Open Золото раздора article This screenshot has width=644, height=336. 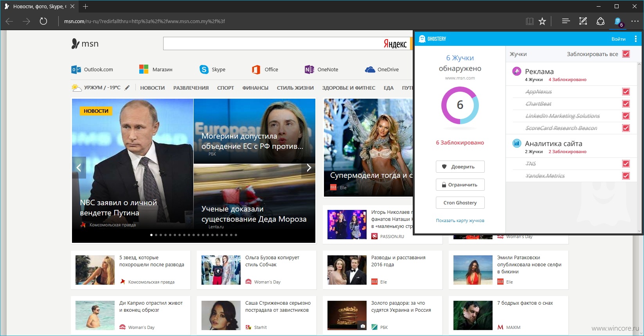pos(382,315)
